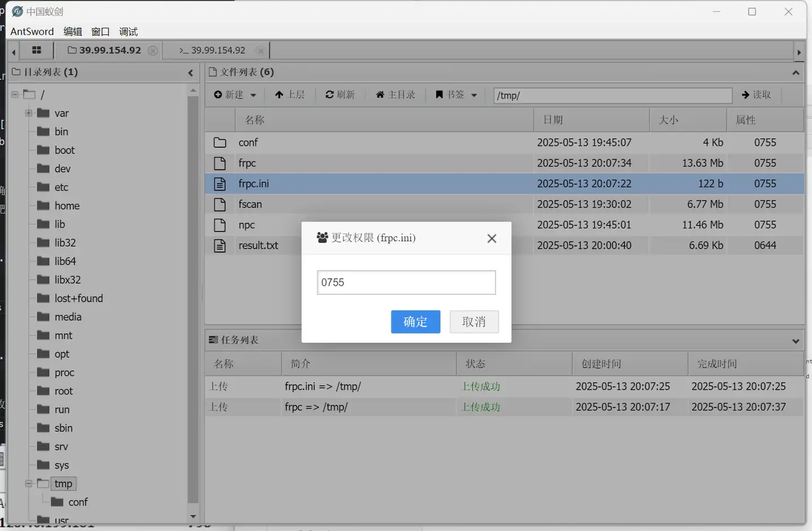Close the 39.99.154.92 terminal tab
This screenshot has width=812, height=531.
coord(261,50)
